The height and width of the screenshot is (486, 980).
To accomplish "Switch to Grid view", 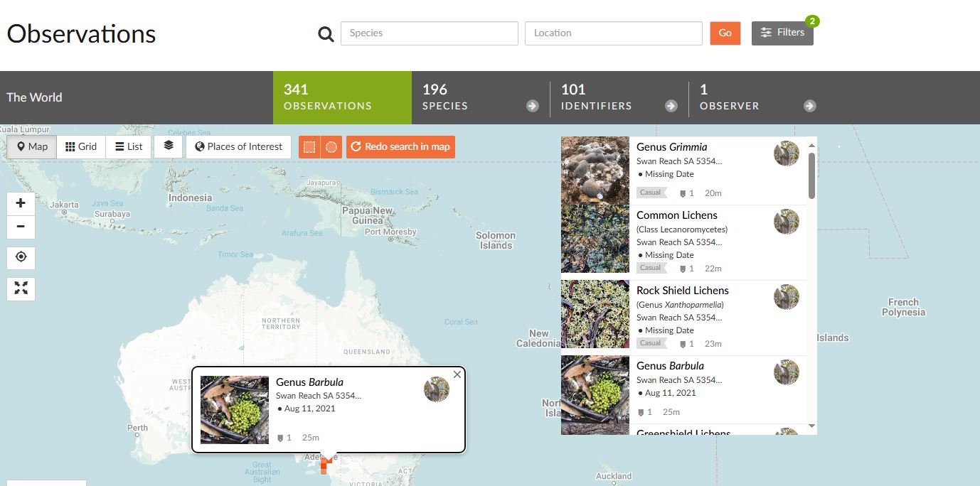I will click(x=81, y=147).
